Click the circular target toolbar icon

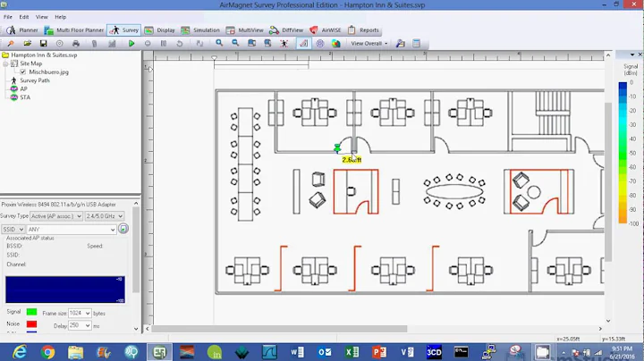tap(60, 43)
